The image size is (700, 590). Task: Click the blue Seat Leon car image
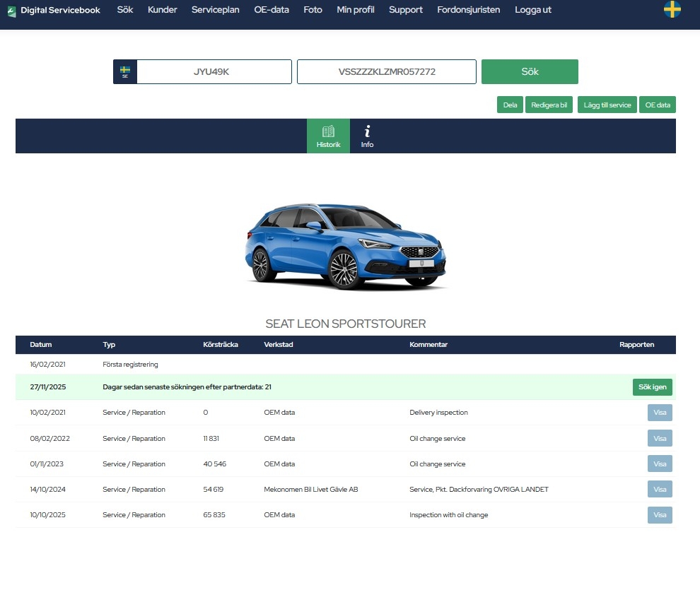(346, 245)
